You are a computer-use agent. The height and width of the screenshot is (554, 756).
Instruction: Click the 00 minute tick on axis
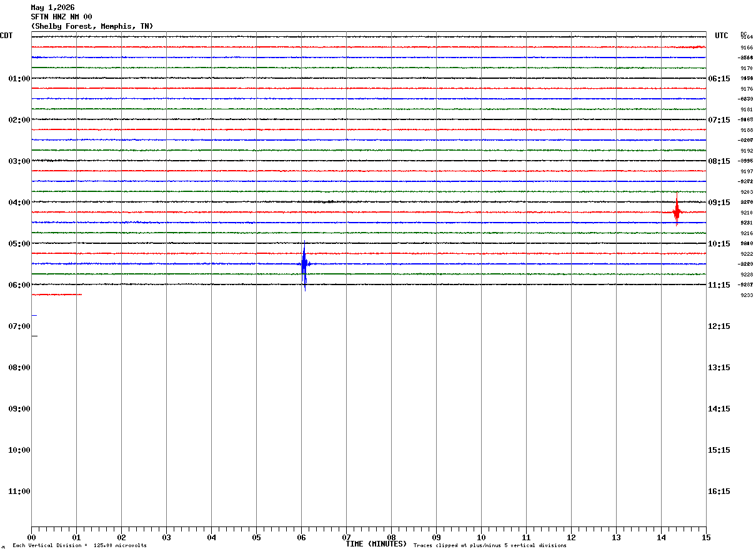pos(31,537)
